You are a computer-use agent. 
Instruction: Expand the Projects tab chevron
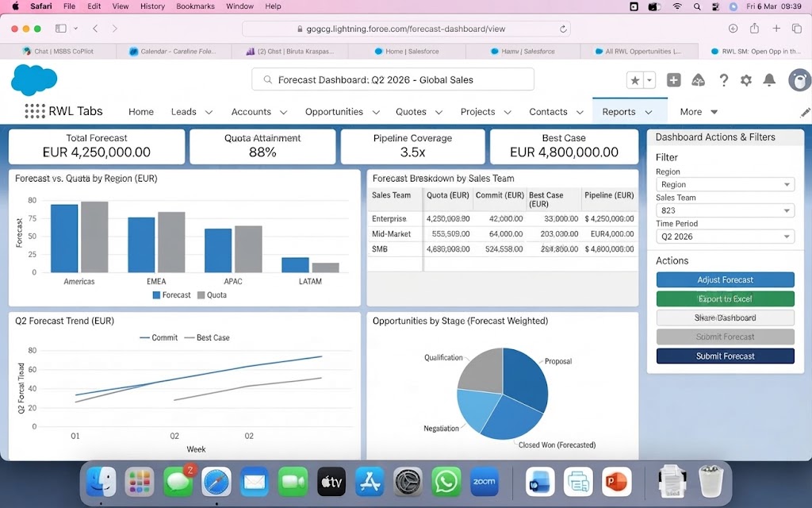[507, 112]
